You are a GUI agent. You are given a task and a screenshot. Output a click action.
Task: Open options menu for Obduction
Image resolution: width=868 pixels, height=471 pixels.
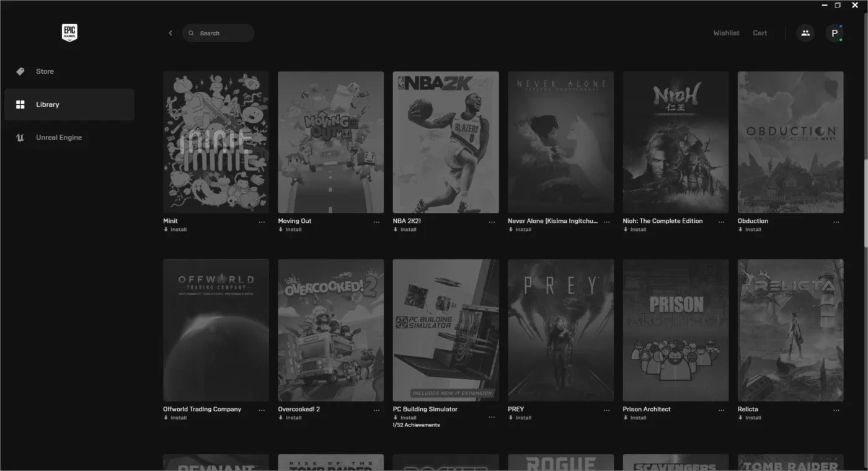pyautogui.click(x=836, y=222)
